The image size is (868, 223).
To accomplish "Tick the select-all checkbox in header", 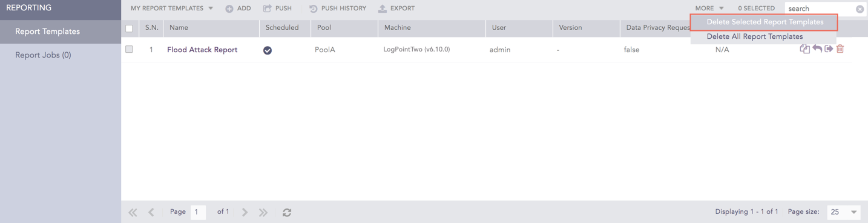I will coord(129,28).
